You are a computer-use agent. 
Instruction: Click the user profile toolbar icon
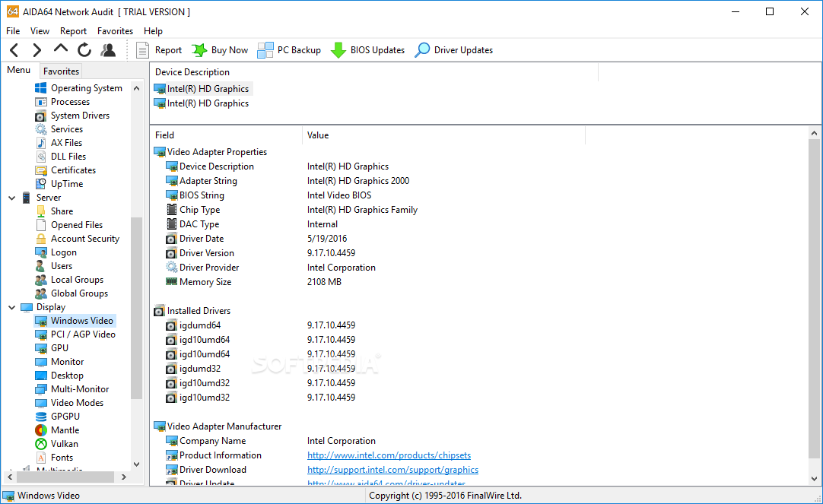pyautogui.click(x=108, y=50)
